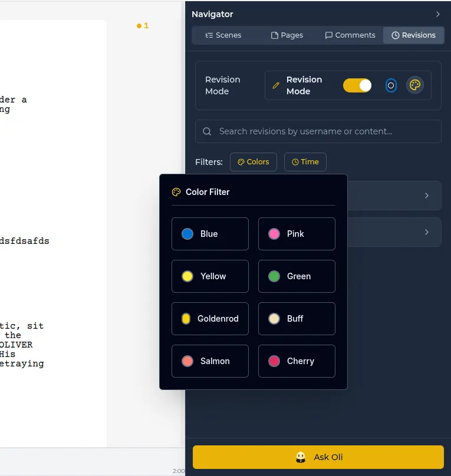Viewport: 451px width, 476px height.
Task: Apply the Salmon color filter
Action: click(210, 361)
